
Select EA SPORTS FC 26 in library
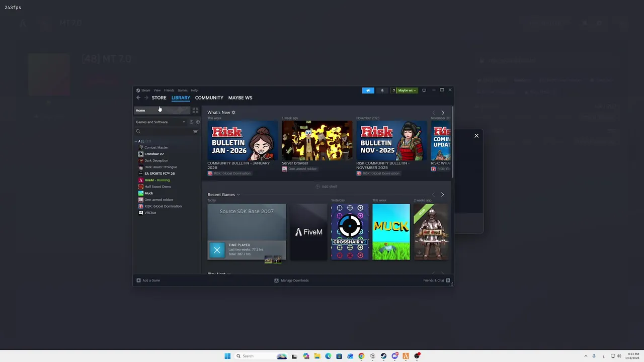pos(159,173)
